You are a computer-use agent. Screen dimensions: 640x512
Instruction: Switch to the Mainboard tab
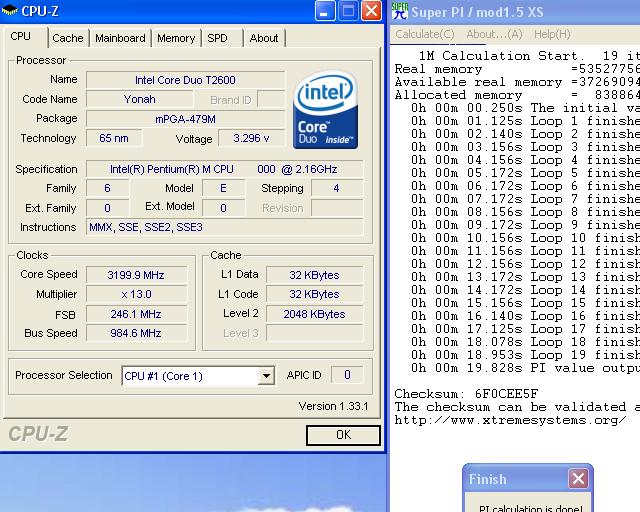120,38
